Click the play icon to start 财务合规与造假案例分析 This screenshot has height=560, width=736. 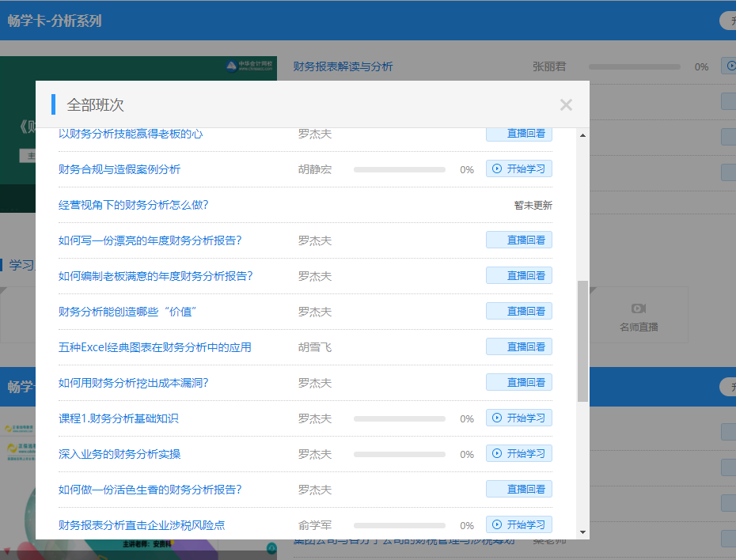pos(496,168)
